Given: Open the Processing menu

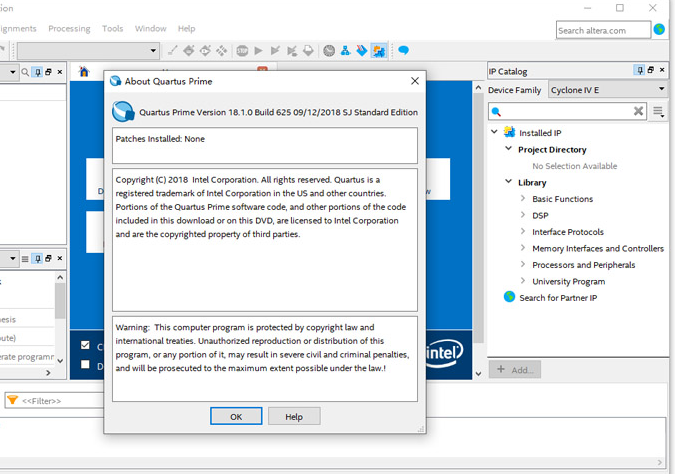Looking at the screenshot, I should [x=69, y=29].
